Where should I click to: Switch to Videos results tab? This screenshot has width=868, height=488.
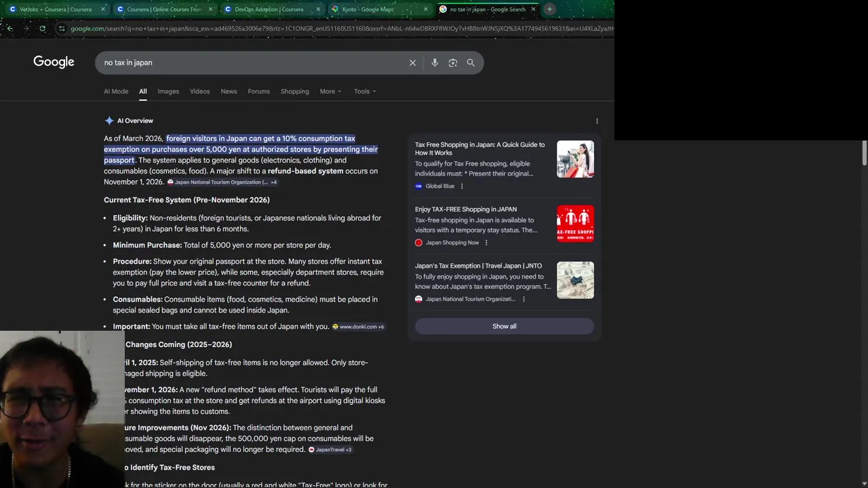click(200, 91)
